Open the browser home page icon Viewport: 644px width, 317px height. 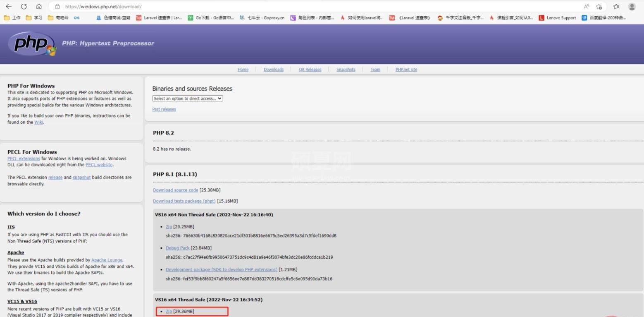click(39, 6)
